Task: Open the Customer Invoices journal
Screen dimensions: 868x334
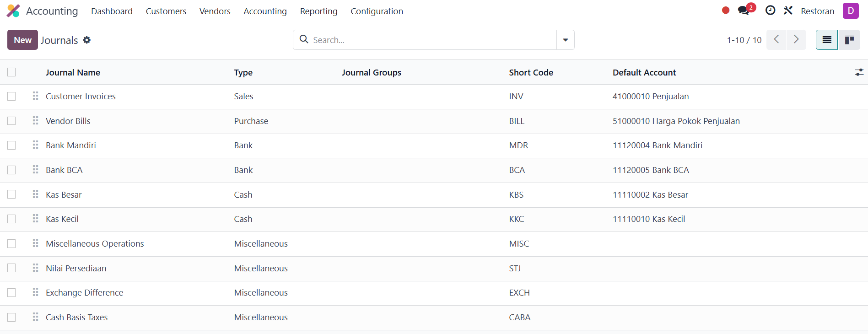Action: click(81, 96)
